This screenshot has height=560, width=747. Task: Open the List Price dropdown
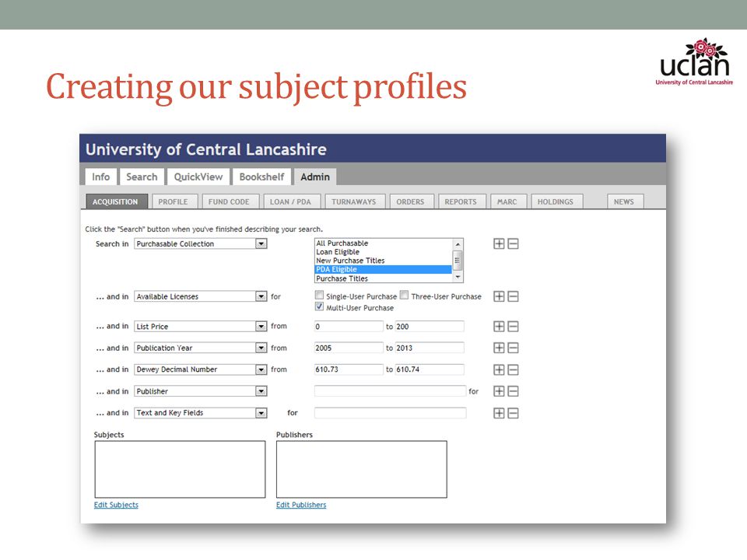[x=201, y=327]
